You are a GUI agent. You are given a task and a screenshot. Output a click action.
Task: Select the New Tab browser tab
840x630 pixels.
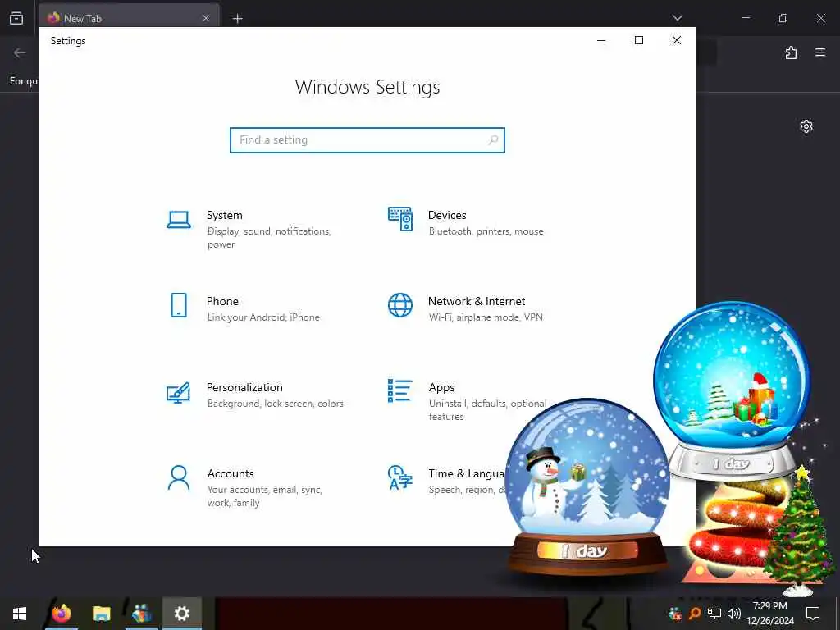[129, 18]
